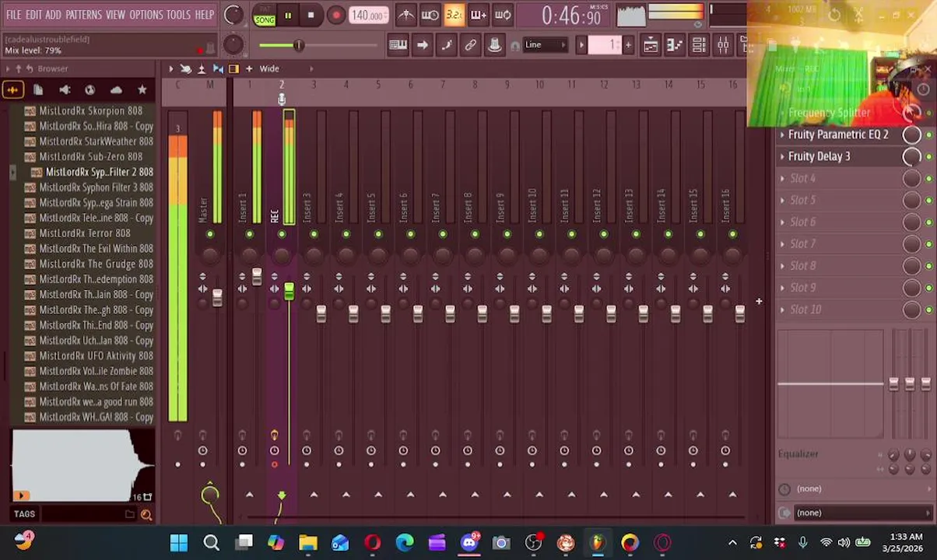Mute the Master track green light

pos(210,234)
